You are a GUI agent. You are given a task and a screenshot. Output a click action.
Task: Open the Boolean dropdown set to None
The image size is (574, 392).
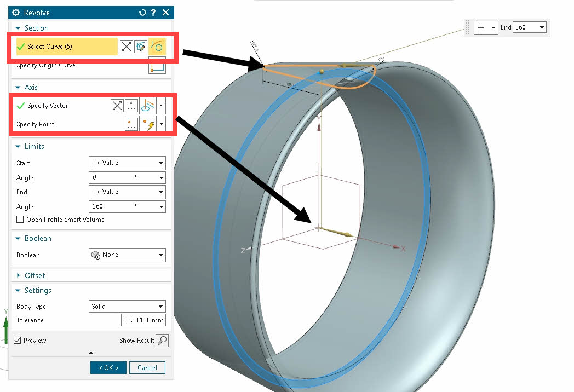tap(127, 255)
